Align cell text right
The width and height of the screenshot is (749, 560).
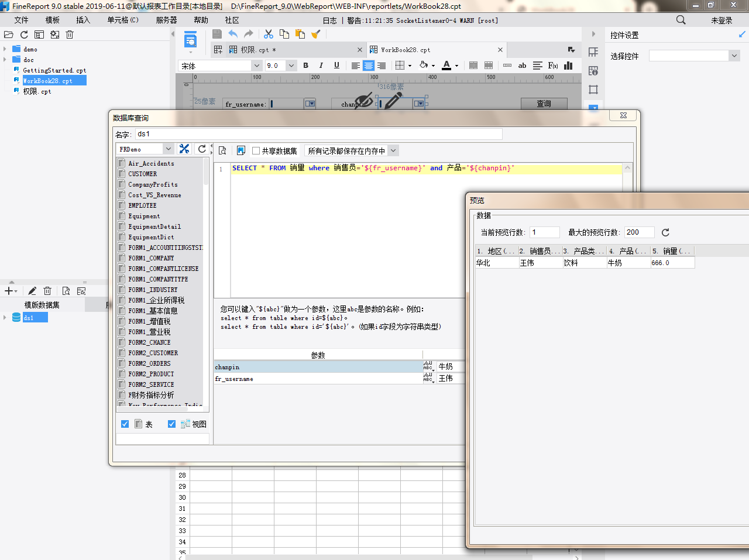coord(381,66)
